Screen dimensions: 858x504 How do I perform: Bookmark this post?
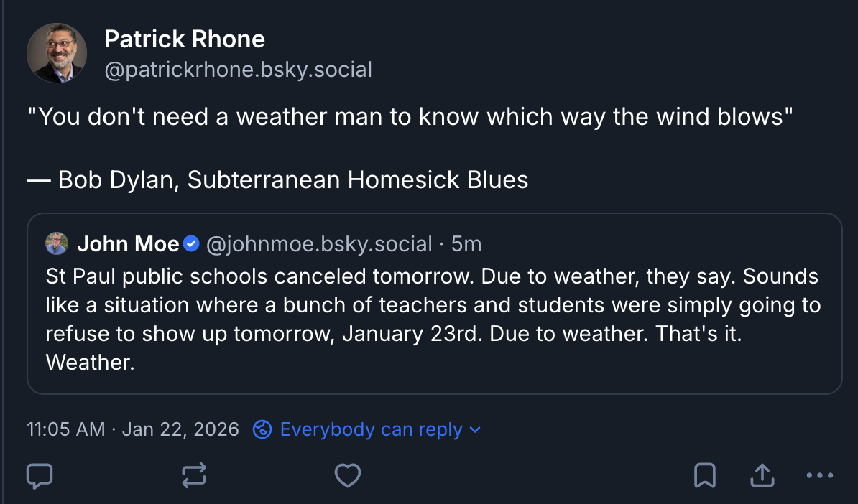point(704,475)
